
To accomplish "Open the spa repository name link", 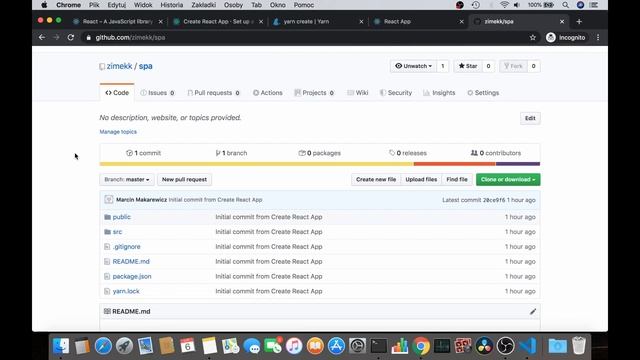I will click(145, 66).
